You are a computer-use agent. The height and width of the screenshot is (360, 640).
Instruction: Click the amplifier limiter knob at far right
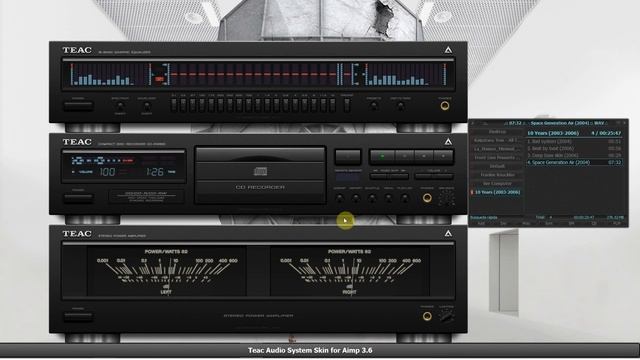446,316
